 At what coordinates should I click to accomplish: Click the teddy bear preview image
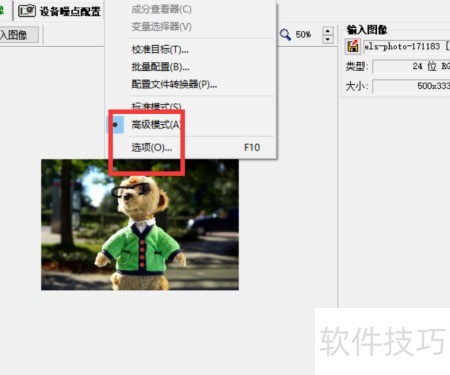coord(140,225)
